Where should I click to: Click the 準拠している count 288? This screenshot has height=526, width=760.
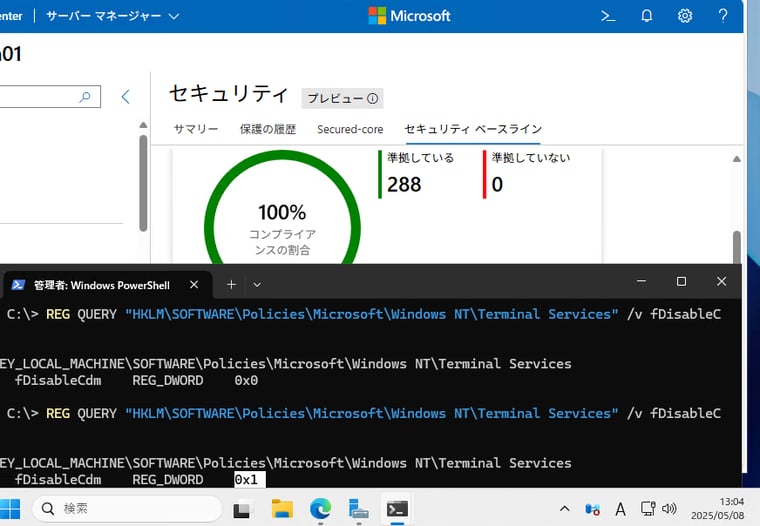tap(404, 185)
